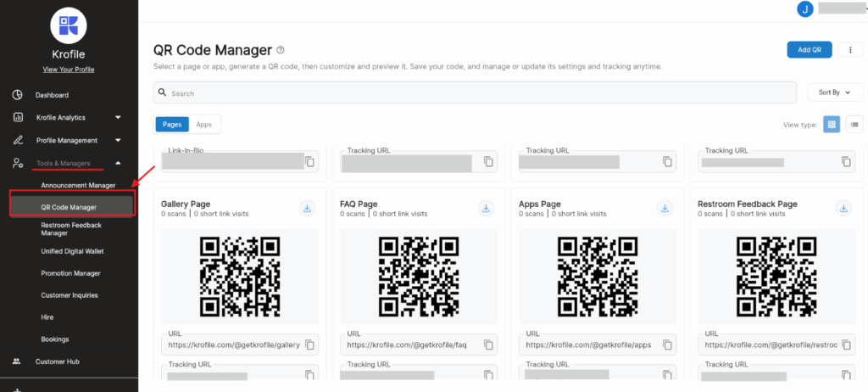Copy the Apps Page URL

point(668,344)
